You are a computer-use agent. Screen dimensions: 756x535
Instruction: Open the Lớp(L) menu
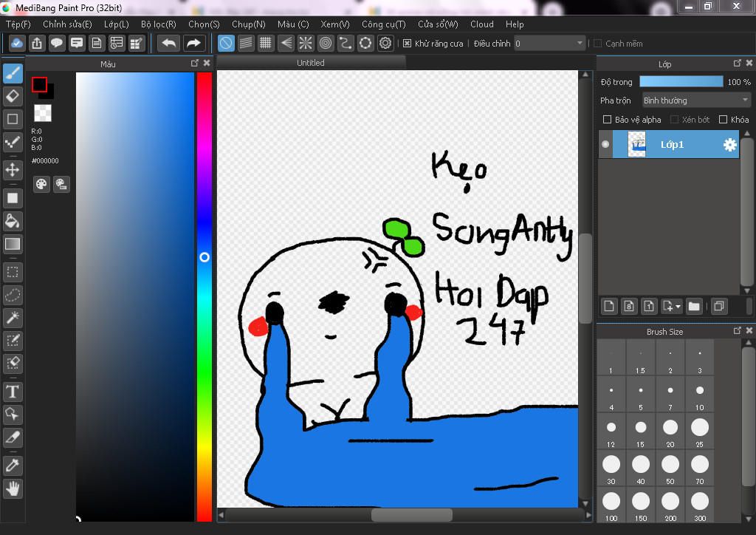coord(116,24)
